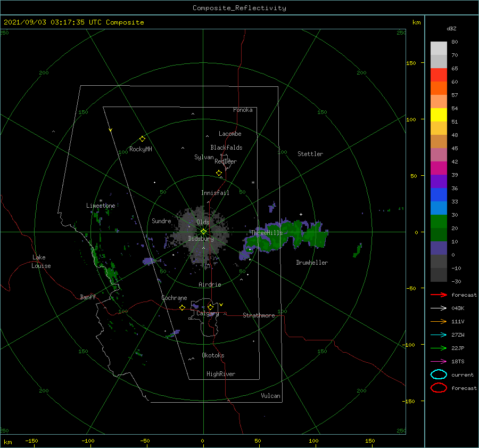This screenshot has height=448, width=479.
Task: Click the yellow diamond marker near Cochrane
Action: [x=183, y=307]
